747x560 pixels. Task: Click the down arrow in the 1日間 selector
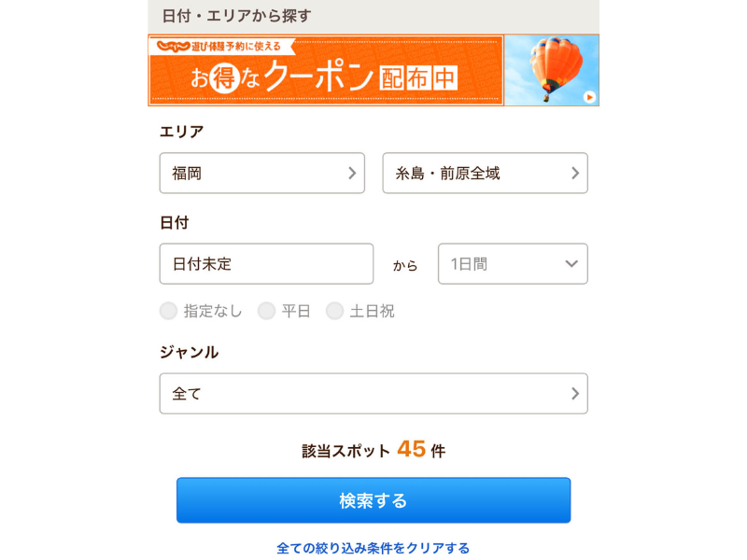[x=571, y=264]
